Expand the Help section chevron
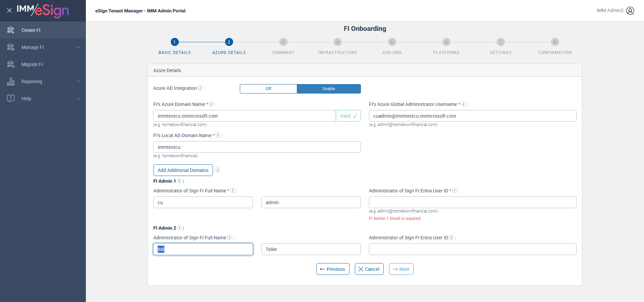The width and height of the screenshot is (644, 302). click(x=78, y=99)
